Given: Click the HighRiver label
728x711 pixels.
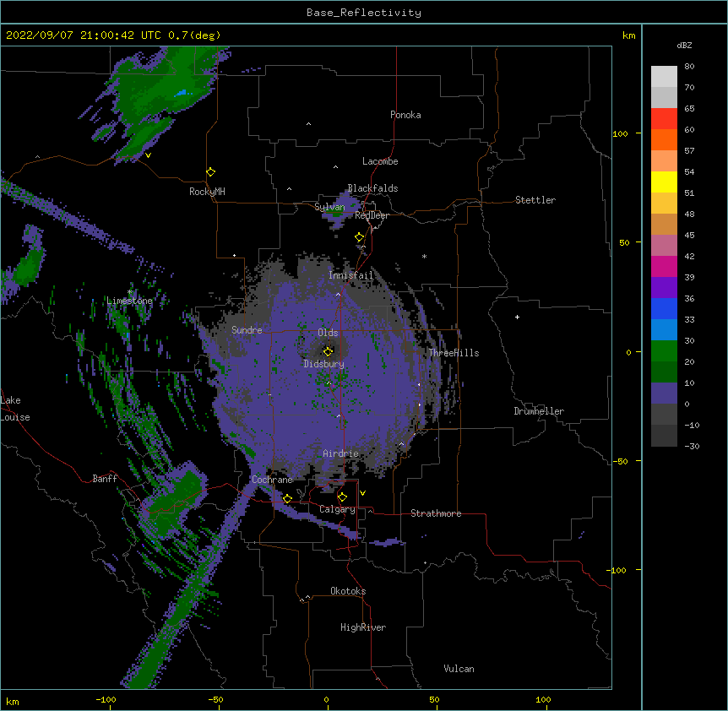Looking at the screenshot, I should [363, 627].
